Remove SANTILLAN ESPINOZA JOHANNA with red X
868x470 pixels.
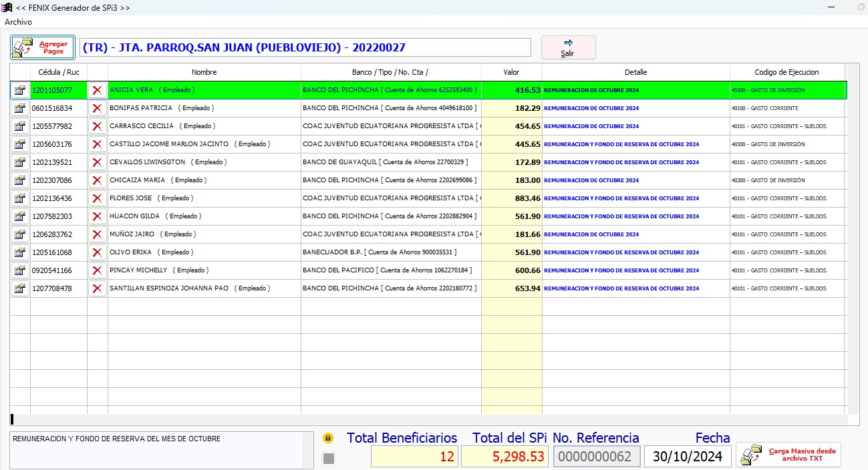97,288
